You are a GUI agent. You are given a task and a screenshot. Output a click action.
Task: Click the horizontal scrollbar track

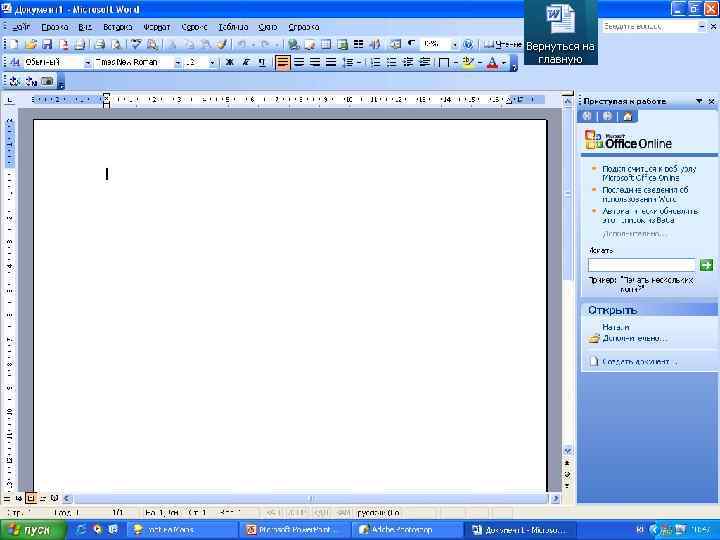(310, 499)
